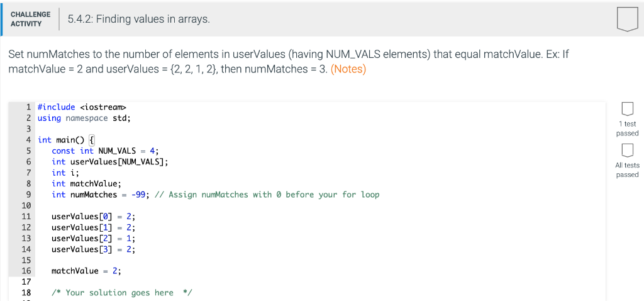
Task: Open the orange (Notes) link
Action: click(348, 69)
